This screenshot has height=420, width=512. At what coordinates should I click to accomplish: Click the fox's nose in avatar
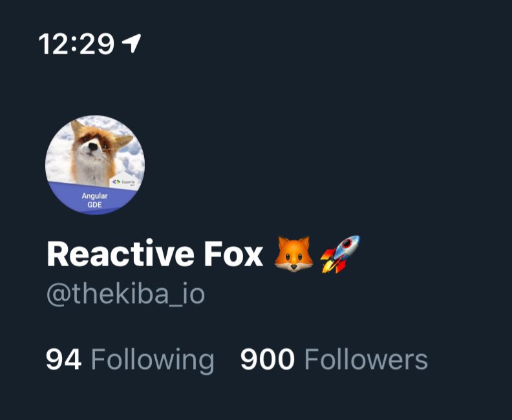point(93,147)
